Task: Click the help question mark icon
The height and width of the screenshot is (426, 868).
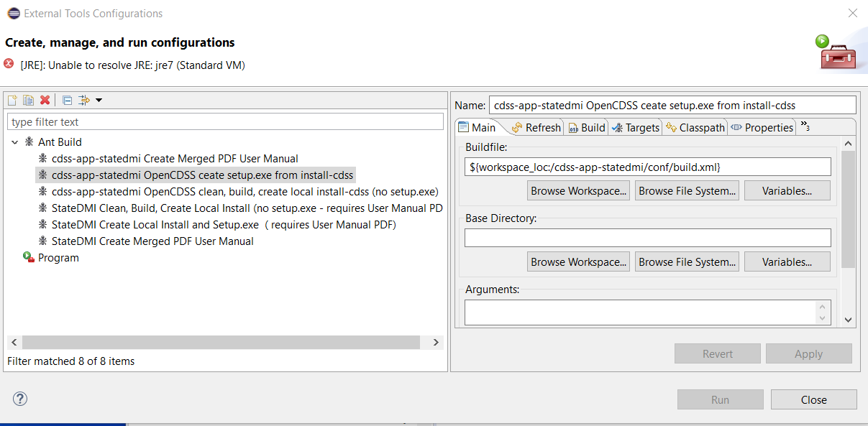Action: point(19,399)
